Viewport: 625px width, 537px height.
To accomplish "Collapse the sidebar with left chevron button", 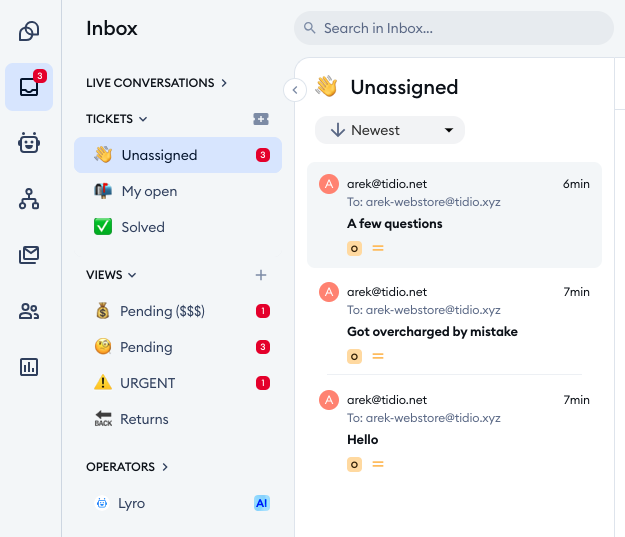I will click(295, 90).
